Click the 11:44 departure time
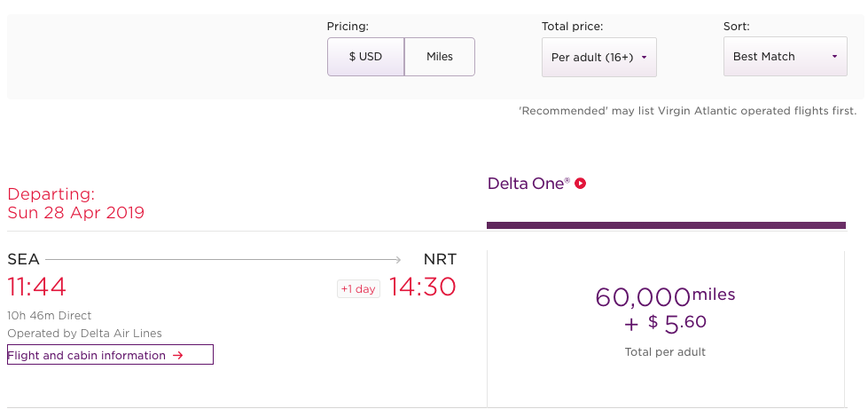This screenshot has width=868, height=417. click(37, 287)
